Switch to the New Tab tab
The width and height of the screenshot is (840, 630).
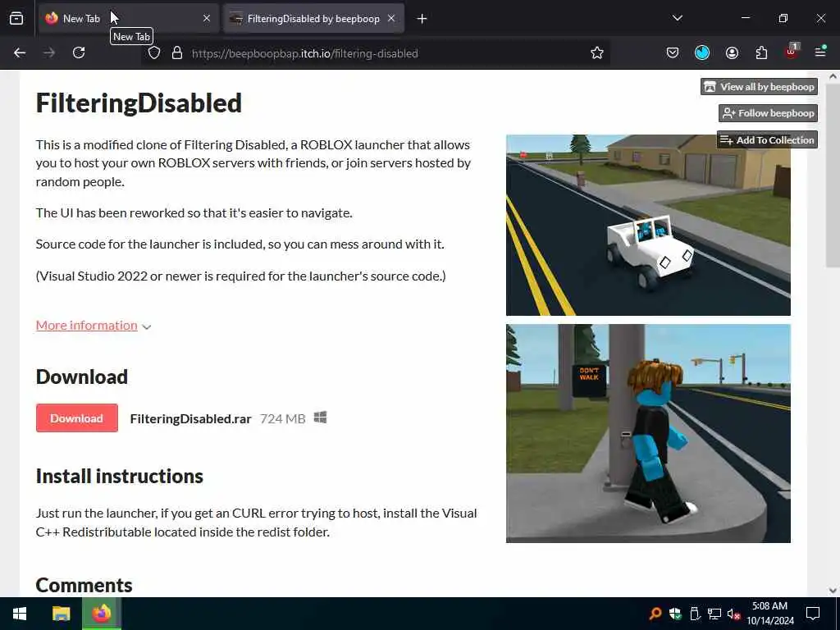127,19
